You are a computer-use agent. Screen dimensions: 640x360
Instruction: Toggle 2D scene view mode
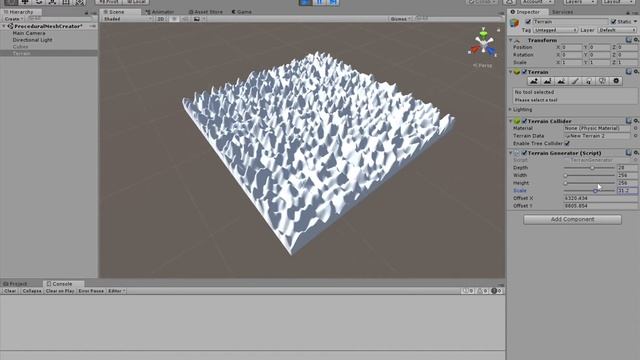pos(161,19)
